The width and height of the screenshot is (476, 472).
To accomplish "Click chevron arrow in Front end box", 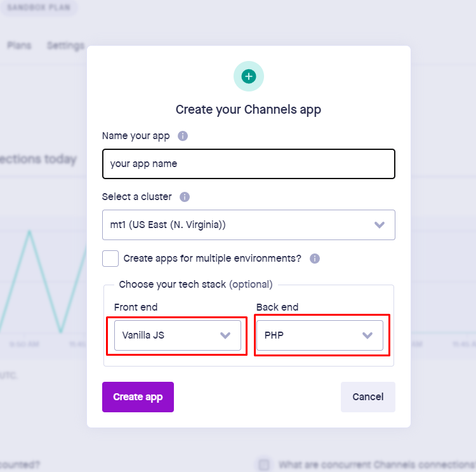I will coord(225,335).
